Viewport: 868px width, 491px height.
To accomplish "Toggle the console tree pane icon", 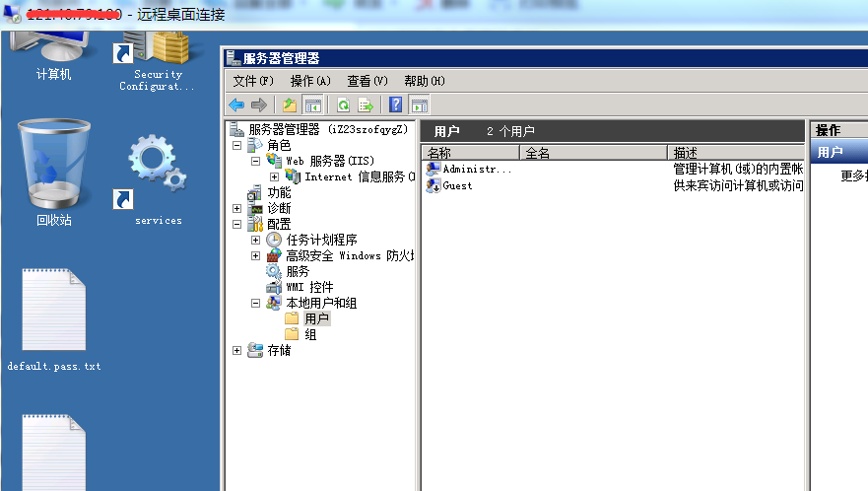I will [x=313, y=105].
